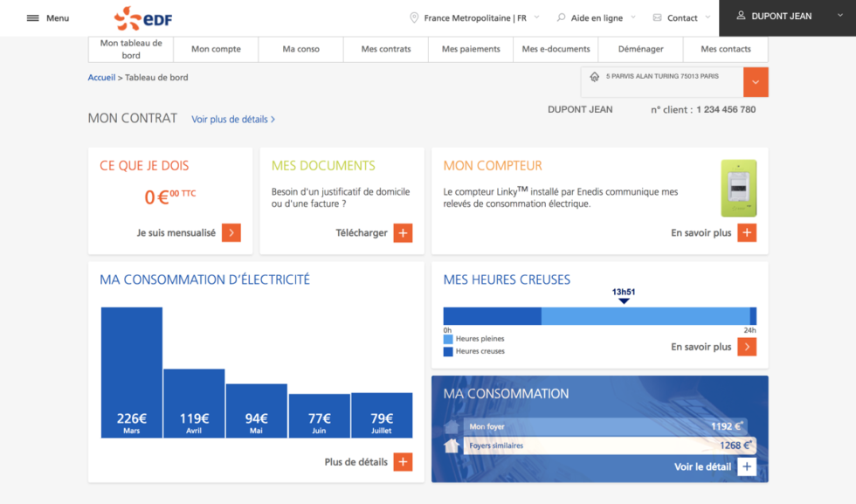This screenshot has width=856, height=504.
Task: Click the Linky meter image
Action: point(738,187)
